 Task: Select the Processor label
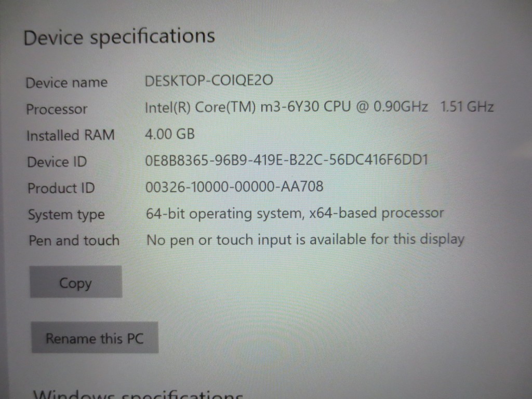(57, 109)
